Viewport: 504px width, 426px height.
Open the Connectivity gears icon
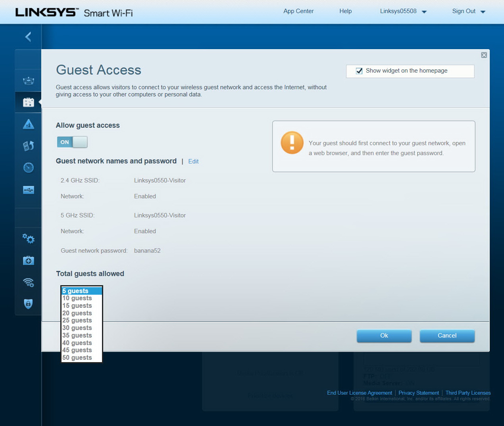(x=28, y=238)
